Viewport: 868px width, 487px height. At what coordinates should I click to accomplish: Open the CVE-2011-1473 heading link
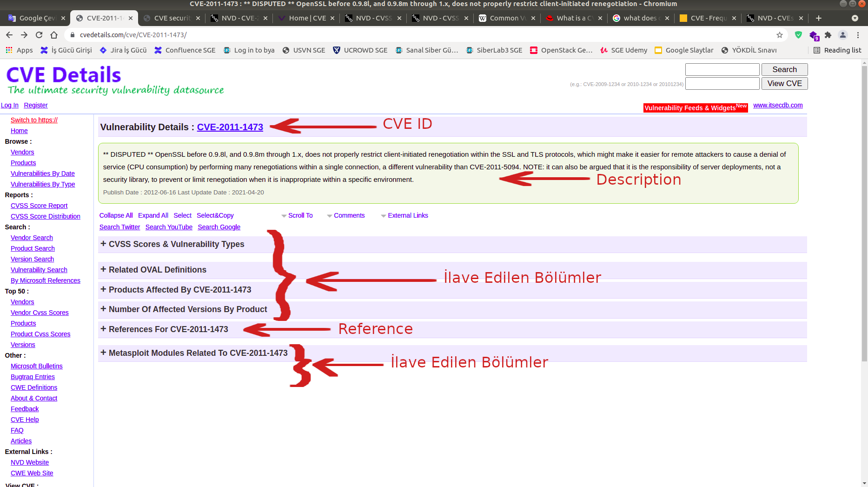click(230, 127)
